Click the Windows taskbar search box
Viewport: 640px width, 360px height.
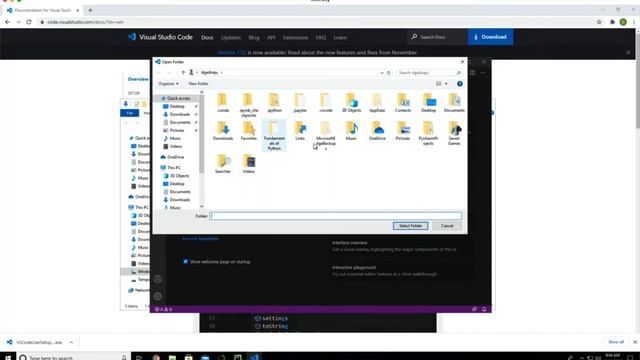click(x=73, y=357)
